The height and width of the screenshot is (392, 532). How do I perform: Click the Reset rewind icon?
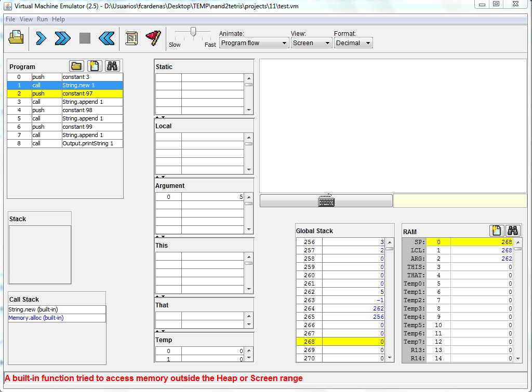tap(106, 38)
